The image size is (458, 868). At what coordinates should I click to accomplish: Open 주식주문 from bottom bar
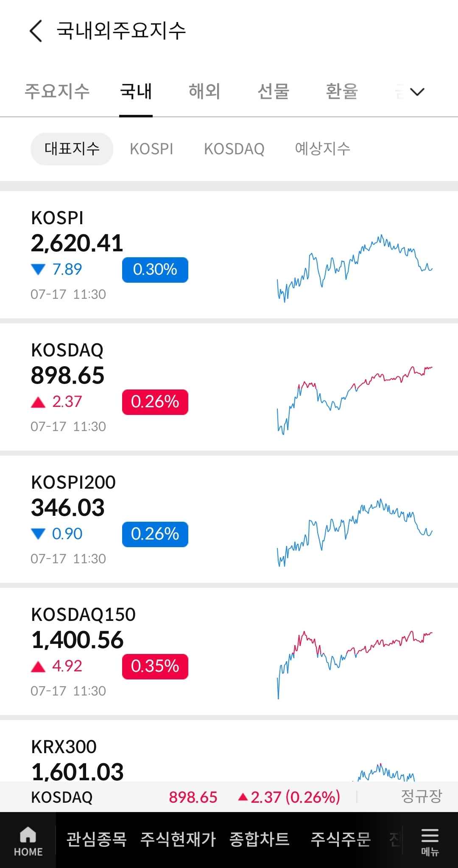point(341,839)
